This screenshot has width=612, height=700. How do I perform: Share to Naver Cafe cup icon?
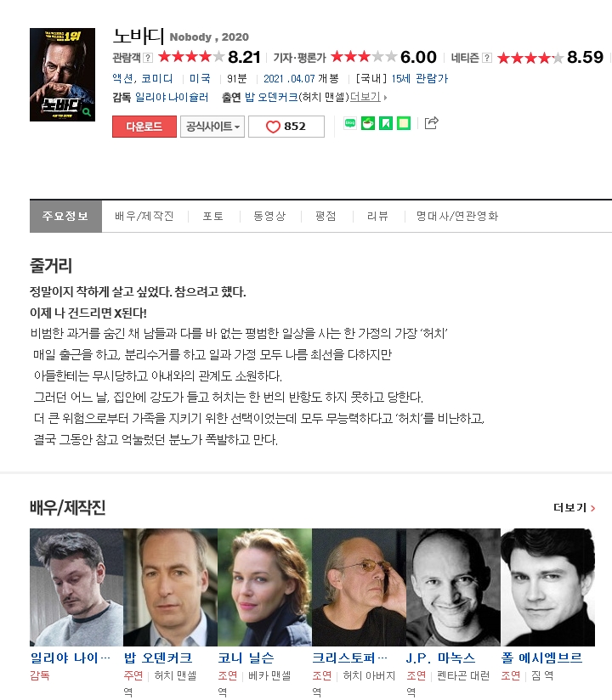368,123
